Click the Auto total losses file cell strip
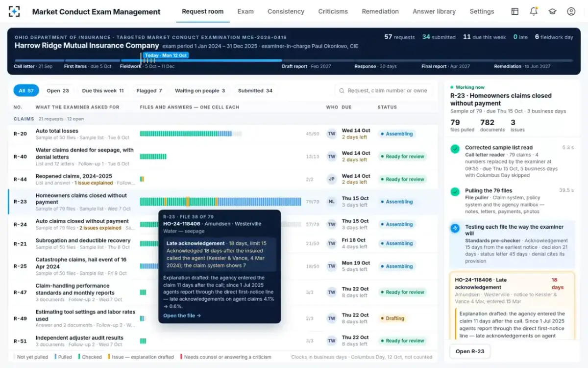Screen dimensions: 588x368 tap(191, 134)
